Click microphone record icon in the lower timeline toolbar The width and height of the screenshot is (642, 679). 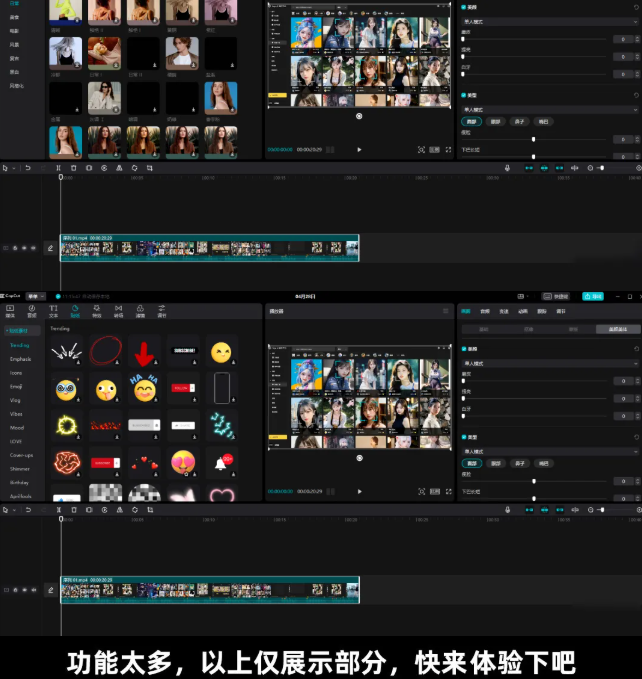click(x=507, y=509)
